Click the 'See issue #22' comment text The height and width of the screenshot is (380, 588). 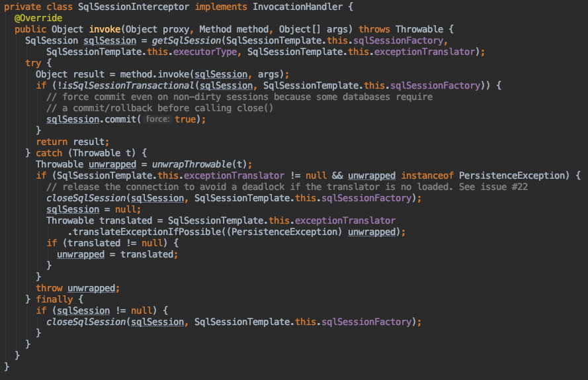[x=493, y=187]
